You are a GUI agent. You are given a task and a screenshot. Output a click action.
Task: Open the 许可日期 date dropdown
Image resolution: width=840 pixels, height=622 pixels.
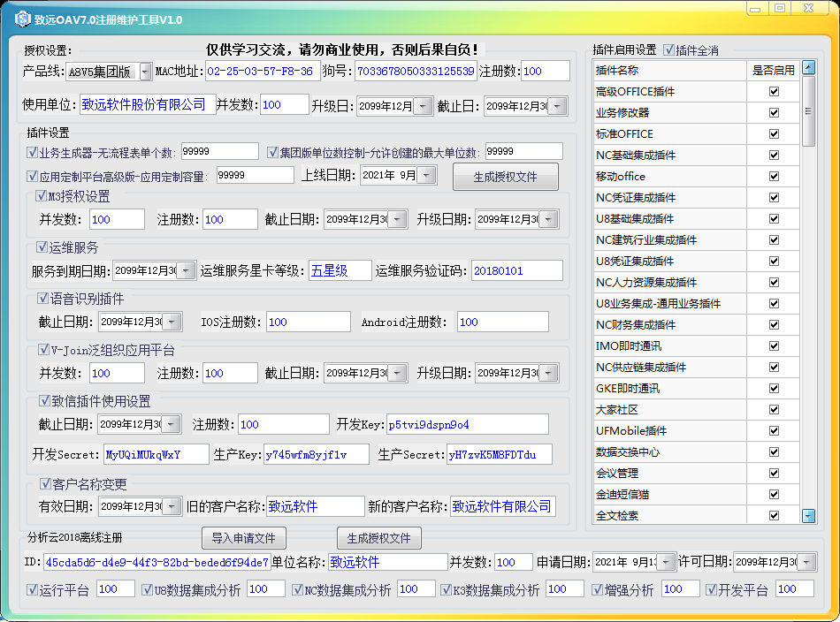806,562
